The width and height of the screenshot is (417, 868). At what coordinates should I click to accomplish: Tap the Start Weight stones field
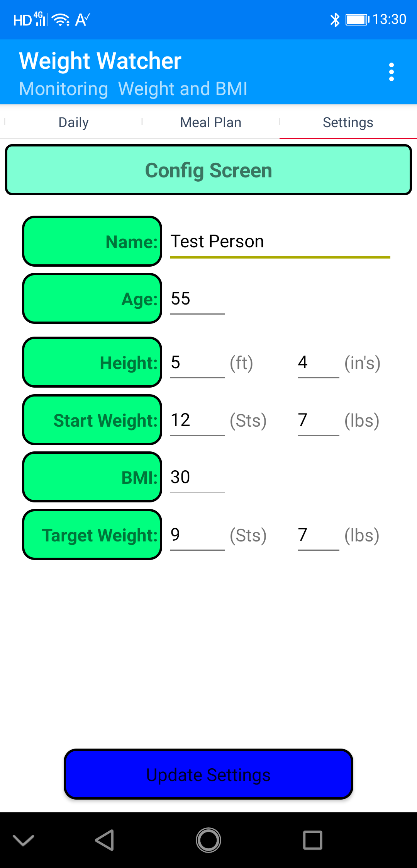(197, 420)
